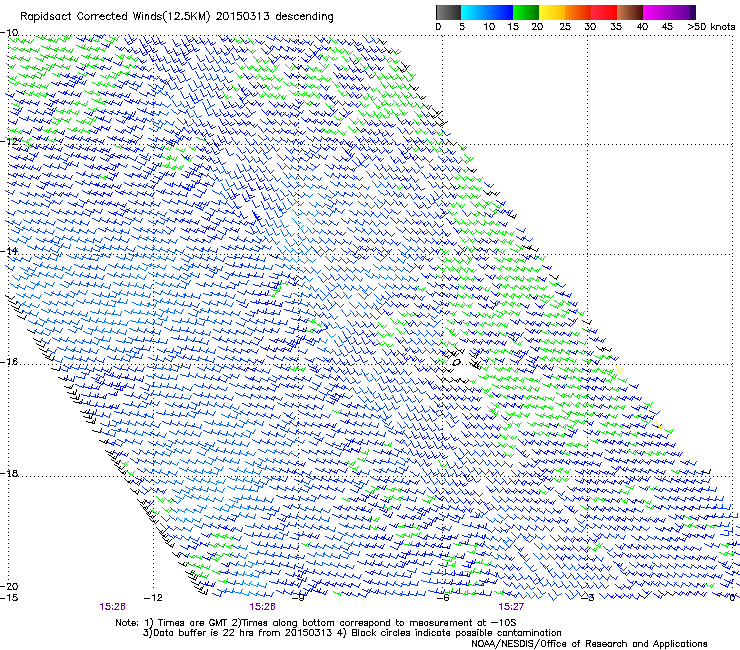This screenshot has height=650, width=740.
Task: Click the 'Black circles indicate possible contamination' note
Action: 456,633
